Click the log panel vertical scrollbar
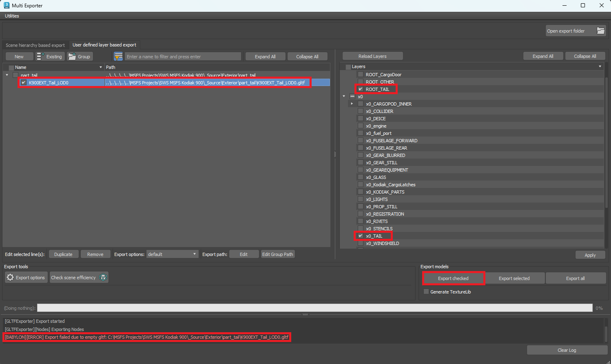This screenshot has height=364, width=611. 607,334
